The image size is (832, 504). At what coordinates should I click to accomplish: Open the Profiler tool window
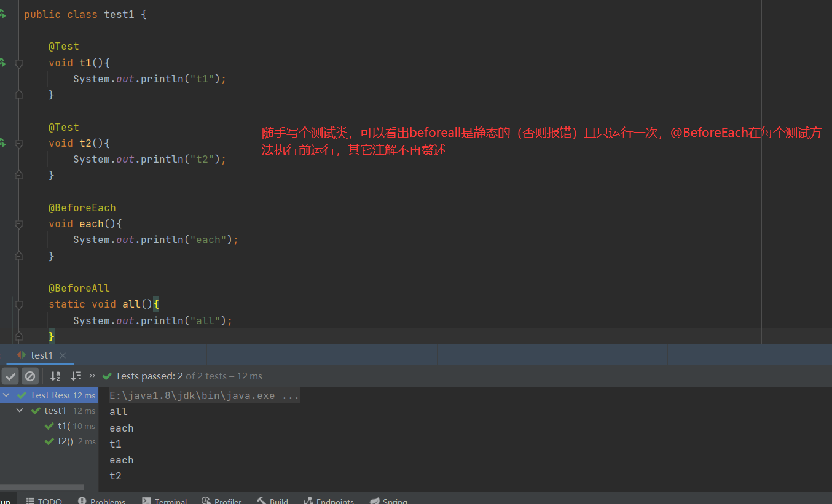(221, 502)
